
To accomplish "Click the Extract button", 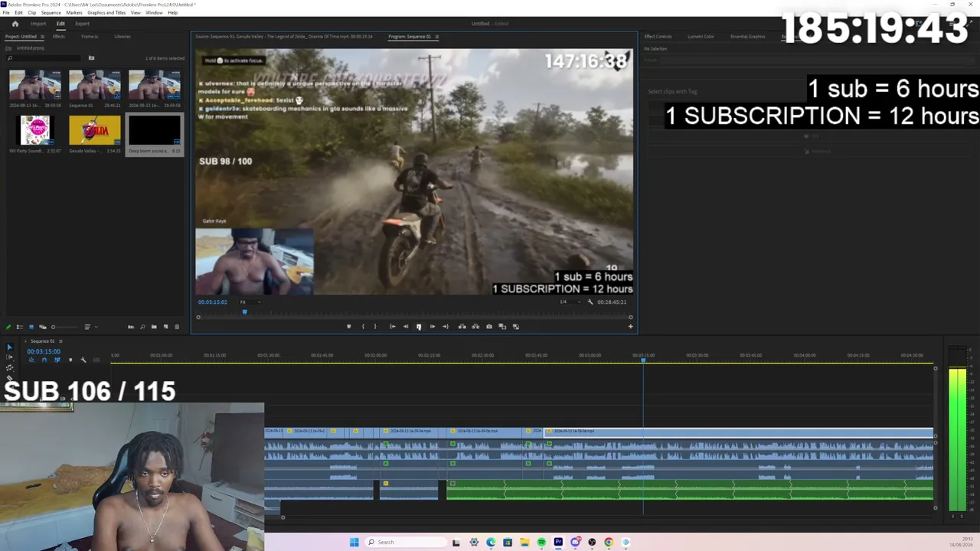I will point(475,327).
